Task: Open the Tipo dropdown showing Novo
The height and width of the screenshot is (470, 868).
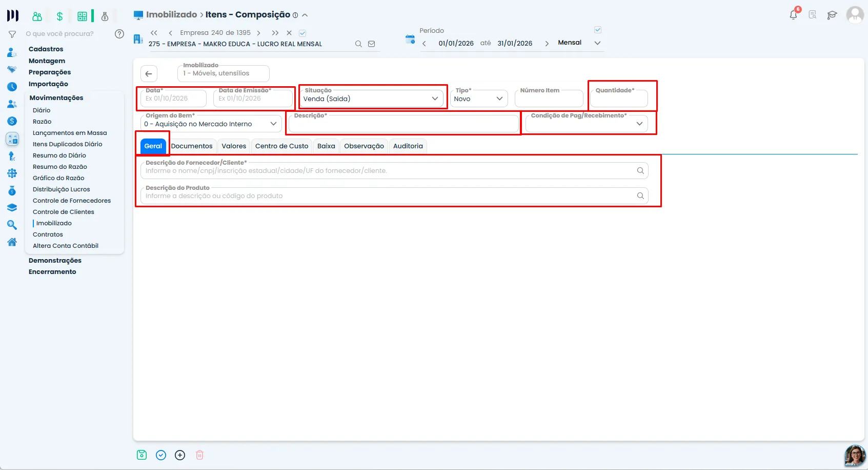Action: 479,99
